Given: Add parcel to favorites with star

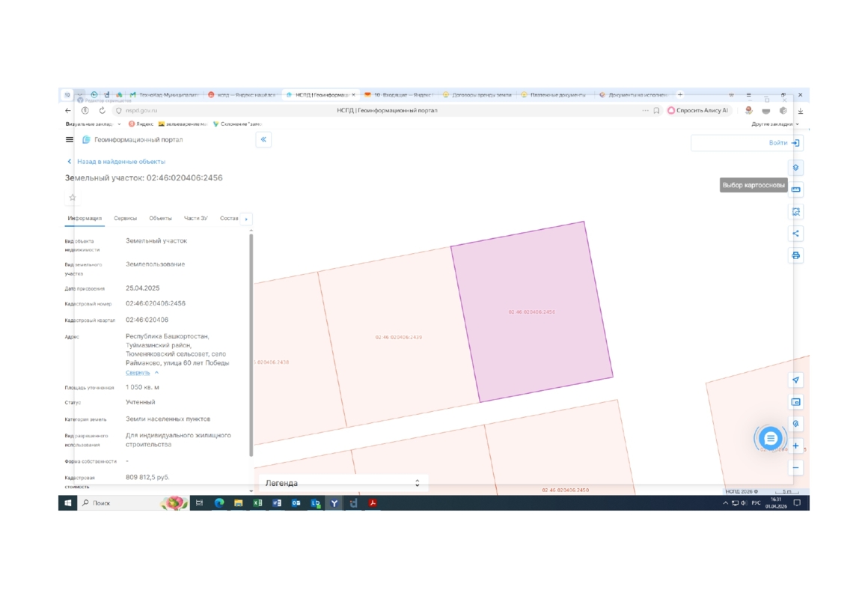Looking at the screenshot, I should pos(73,198).
